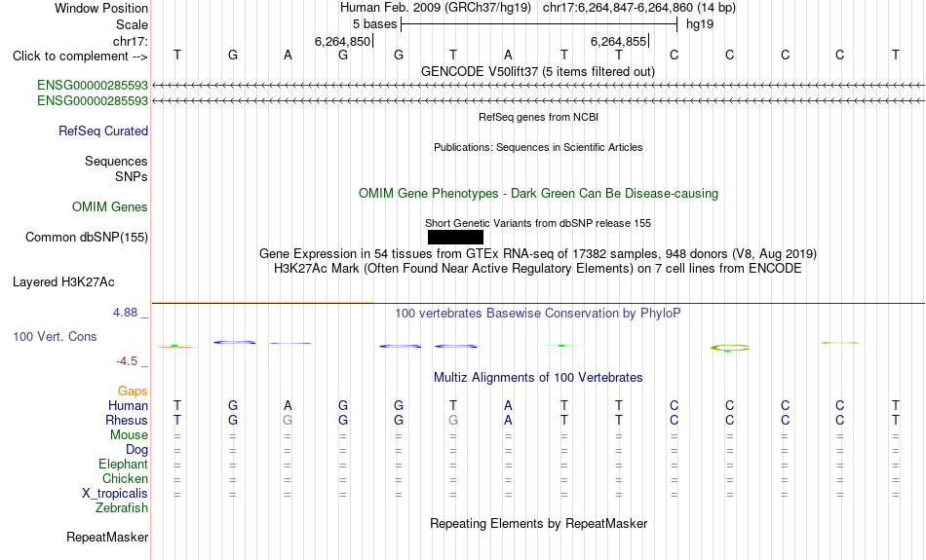Screen dimensions: 926x560
Task: Click the ENSG00000285593 first gene track label
Action: pos(93,85)
